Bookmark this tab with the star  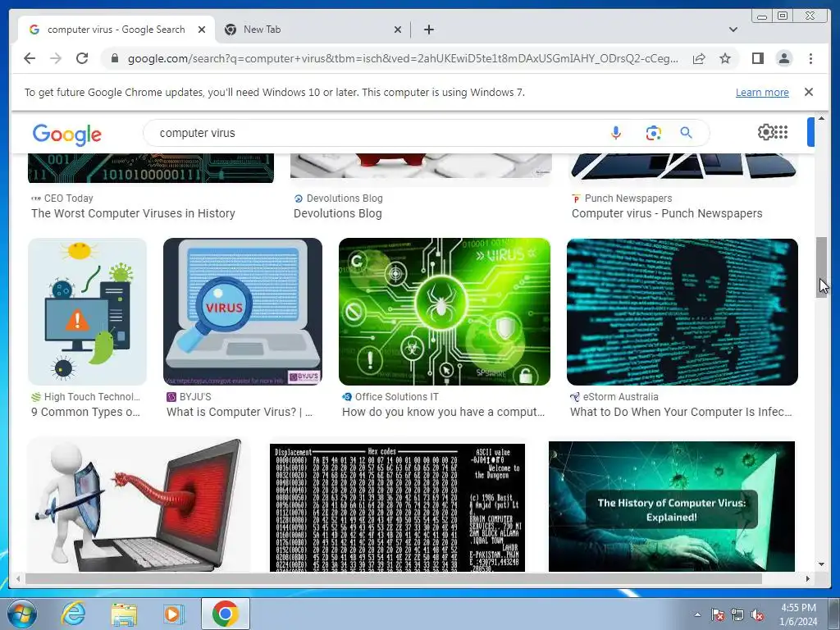tap(725, 58)
